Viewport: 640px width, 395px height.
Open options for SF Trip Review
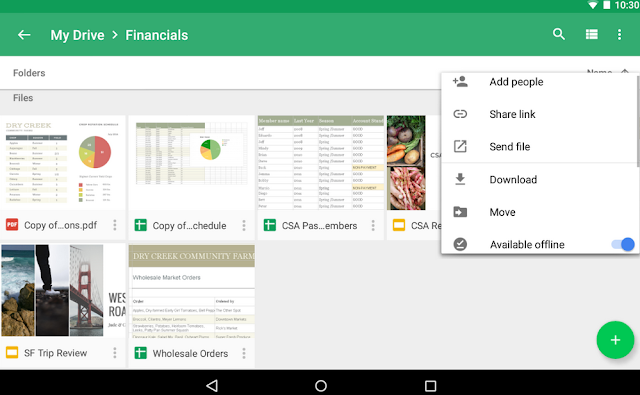click(x=115, y=353)
